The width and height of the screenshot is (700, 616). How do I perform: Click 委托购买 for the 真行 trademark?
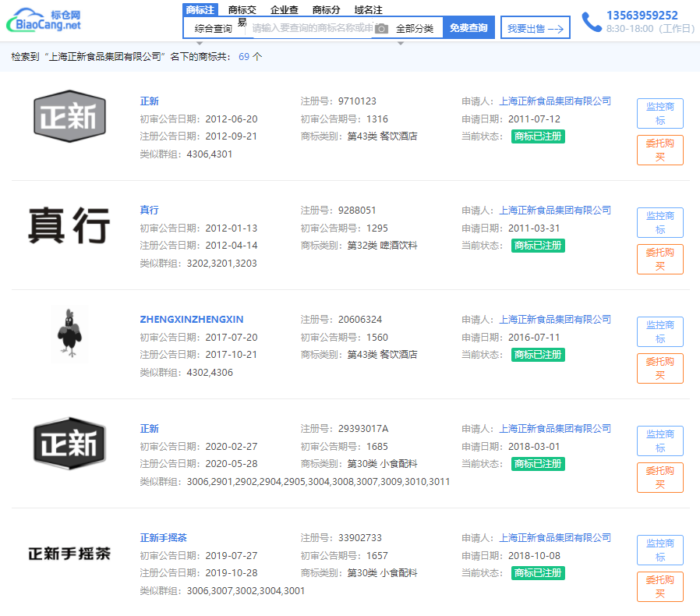[659, 259]
